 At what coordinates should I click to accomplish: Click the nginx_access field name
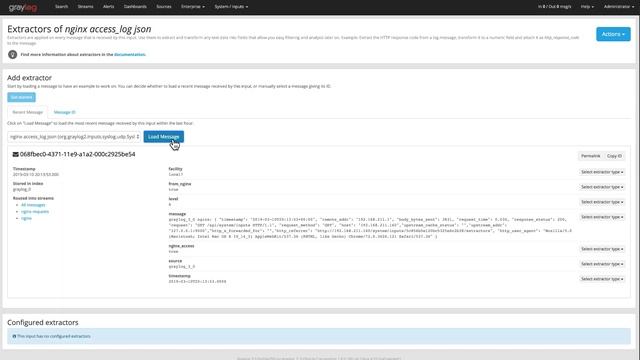coord(181,246)
